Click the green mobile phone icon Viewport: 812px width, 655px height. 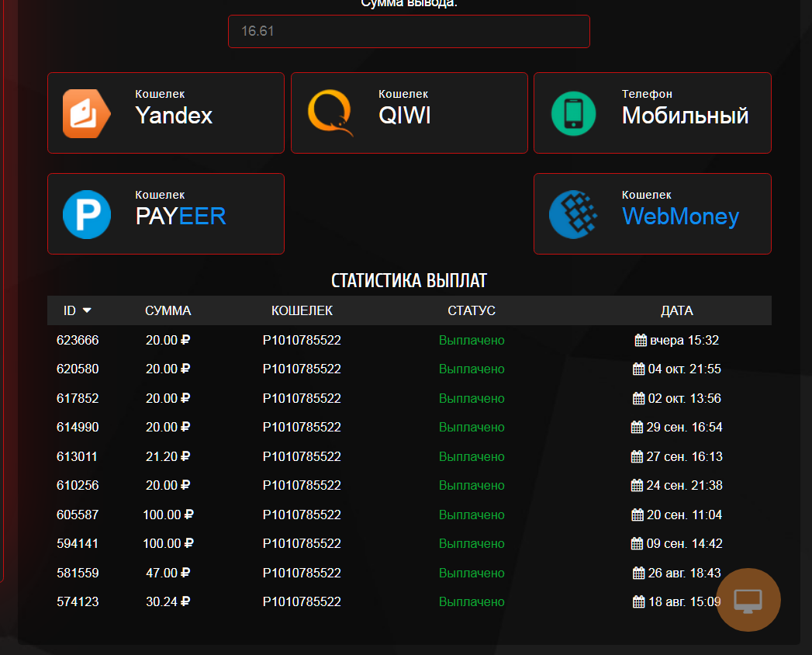(573, 113)
